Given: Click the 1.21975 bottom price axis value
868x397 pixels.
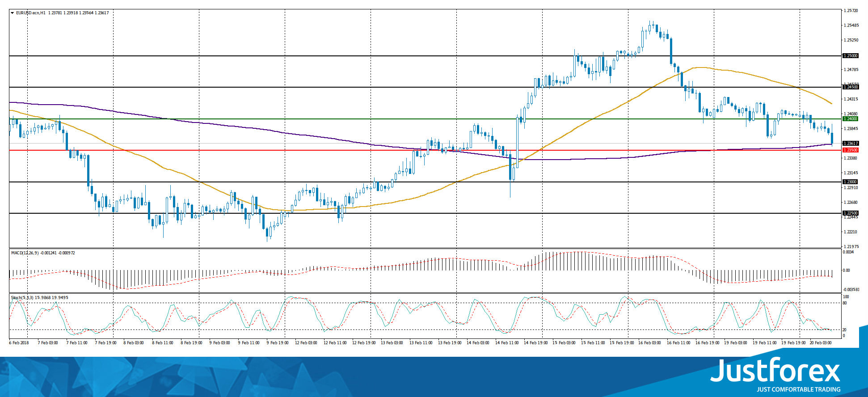Looking at the screenshot, I should (851, 246).
